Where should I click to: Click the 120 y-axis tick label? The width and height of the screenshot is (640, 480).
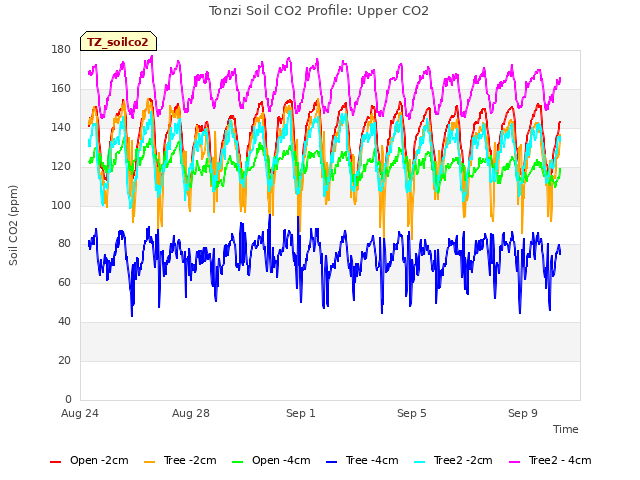tap(61, 167)
